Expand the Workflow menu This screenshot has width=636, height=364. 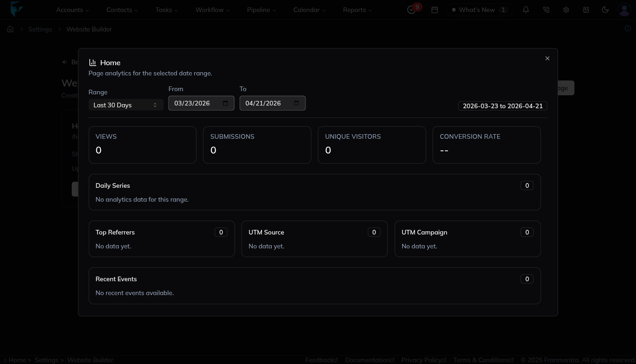point(212,10)
